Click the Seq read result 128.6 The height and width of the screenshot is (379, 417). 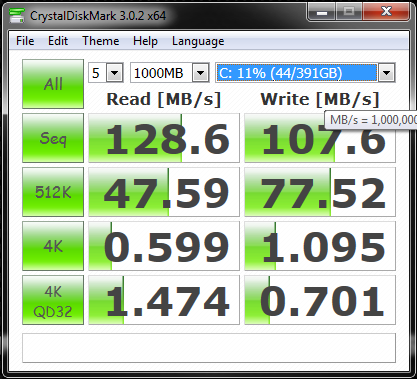(164, 138)
